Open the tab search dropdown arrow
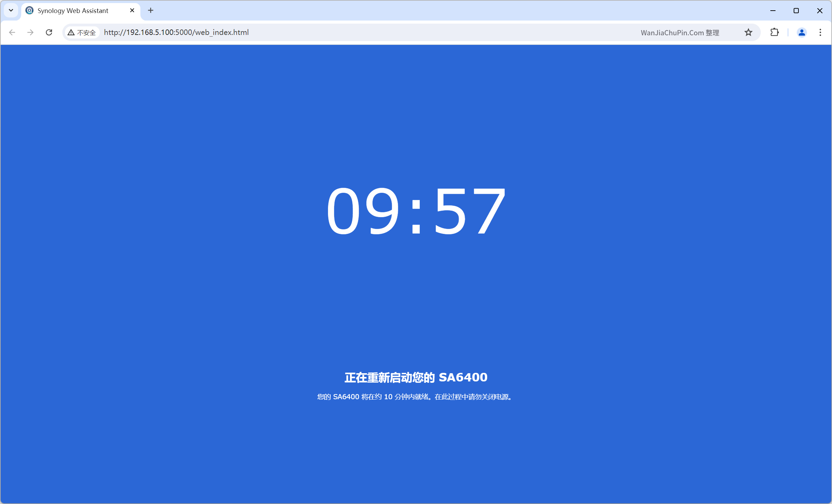Screen dimensions: 832x504 coord(11,10)
